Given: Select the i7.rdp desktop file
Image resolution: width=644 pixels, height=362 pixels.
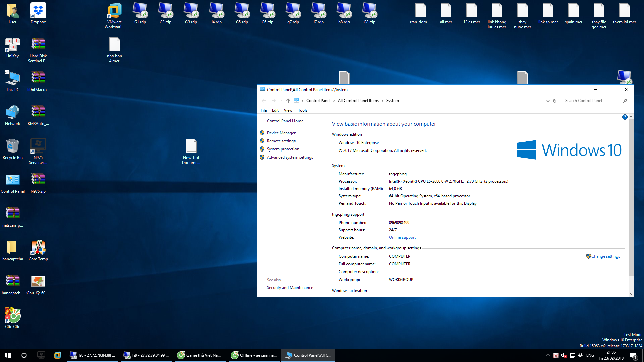Looking at the screenshot, I should (x=318, y=13).
